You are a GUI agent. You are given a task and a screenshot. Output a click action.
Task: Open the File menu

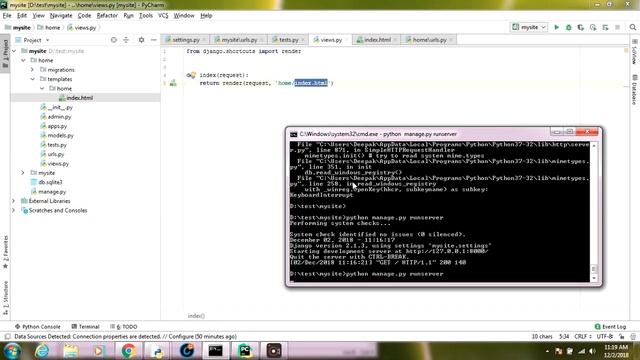click(x=7, y=16)
